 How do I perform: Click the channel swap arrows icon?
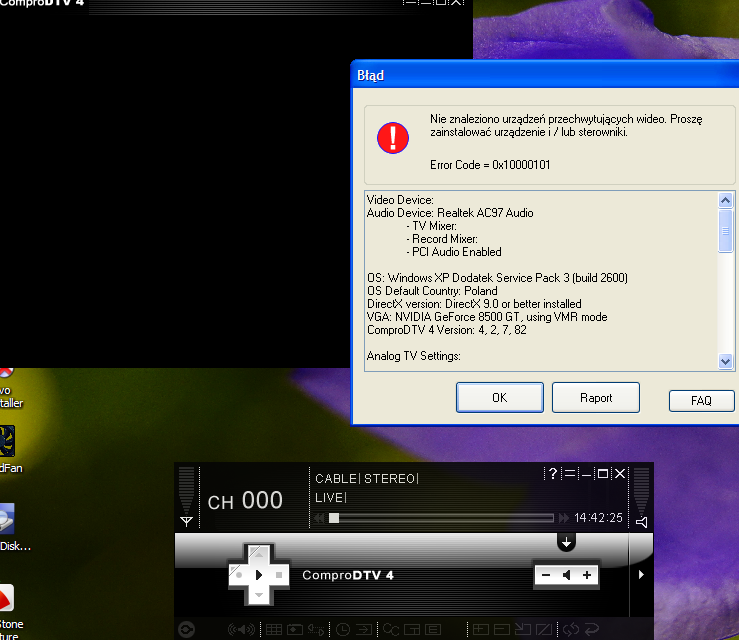(x=316, y=629)
